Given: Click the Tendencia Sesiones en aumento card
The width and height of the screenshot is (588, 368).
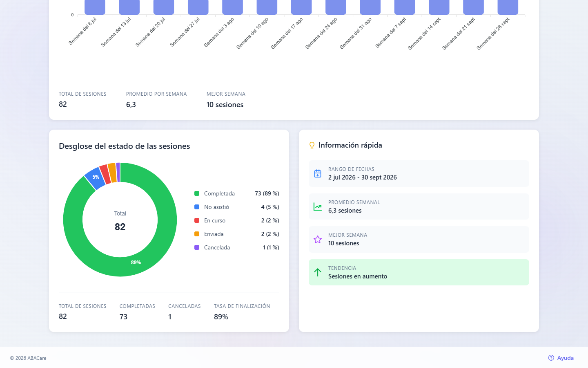Looking at the screenshot, I should (419, 272).
